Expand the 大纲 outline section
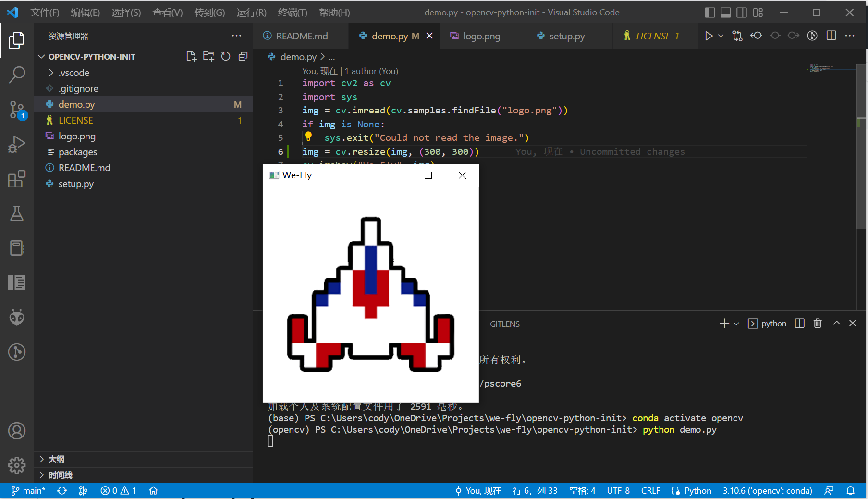The image size is (868, 499). (56, 459)
